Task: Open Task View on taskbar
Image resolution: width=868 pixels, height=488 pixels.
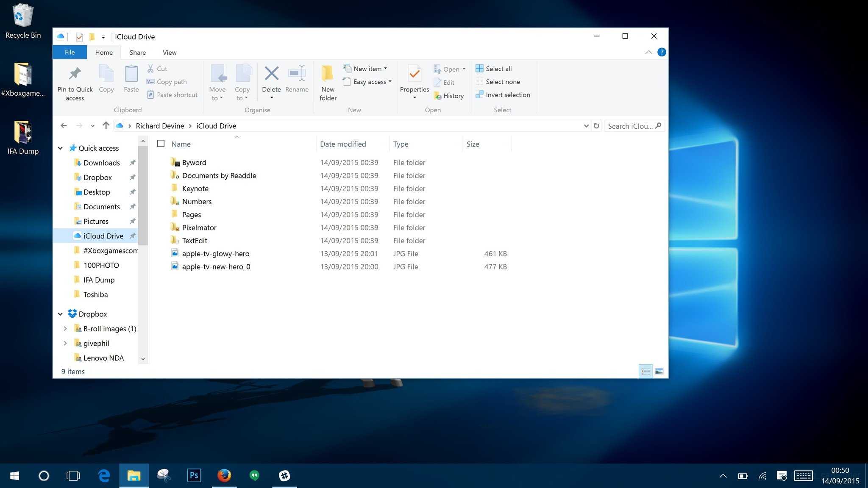Action: point(73,475)
